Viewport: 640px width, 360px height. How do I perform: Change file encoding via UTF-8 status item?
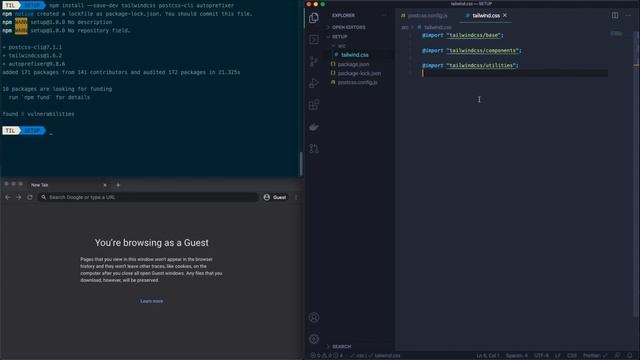541,356
